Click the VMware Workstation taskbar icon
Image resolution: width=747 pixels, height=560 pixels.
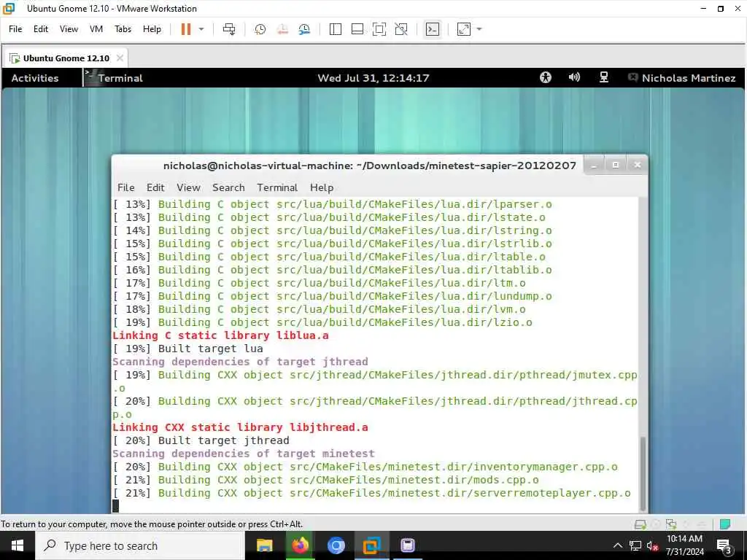pos(371,545)
